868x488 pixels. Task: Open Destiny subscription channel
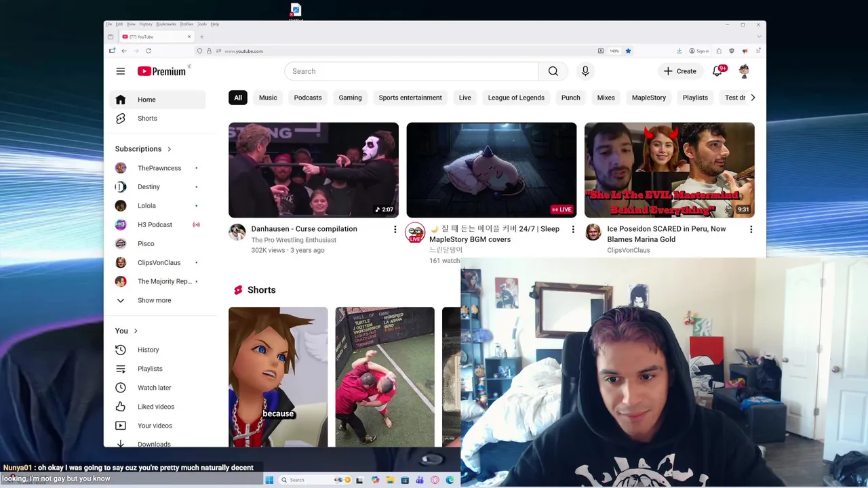157,187
